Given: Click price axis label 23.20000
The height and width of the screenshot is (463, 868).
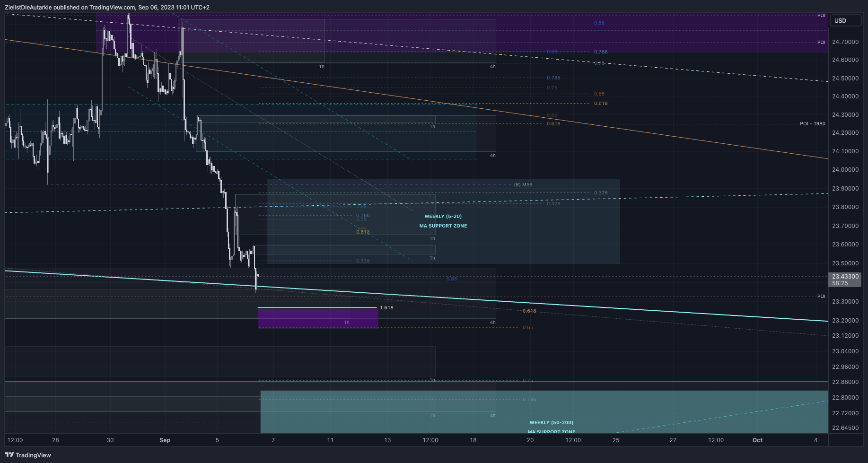Looking at the screenshot, I should click(x=845, y=321).
